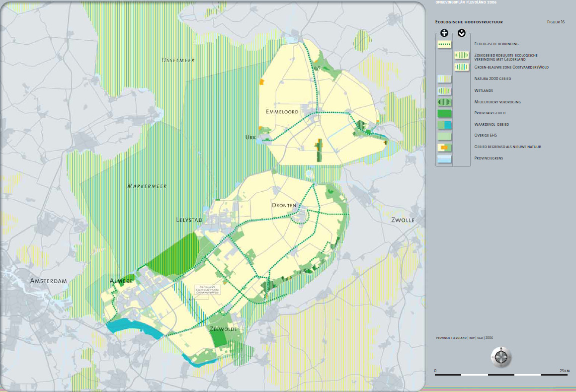Click the Ecologische verbinding dotted-line legend symbol
Screen dimensions: 576x392
click(444, 44)
